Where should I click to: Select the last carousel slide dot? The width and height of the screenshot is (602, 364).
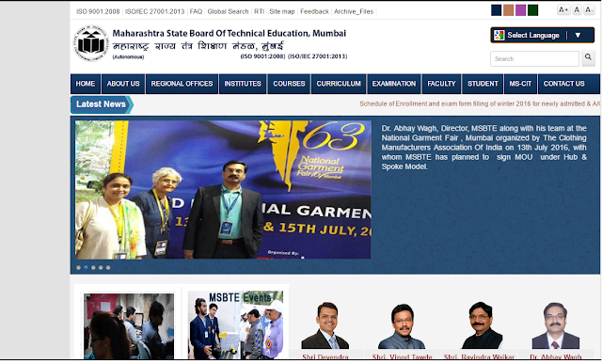click(108, 267)
